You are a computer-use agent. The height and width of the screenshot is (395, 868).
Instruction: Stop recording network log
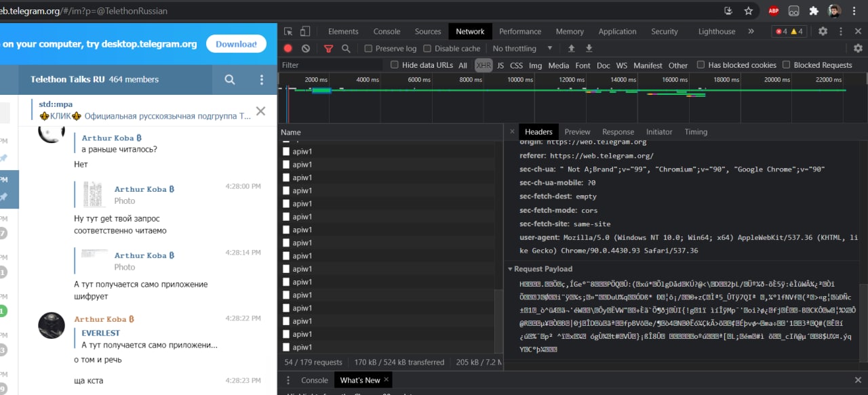click(288, 49)
